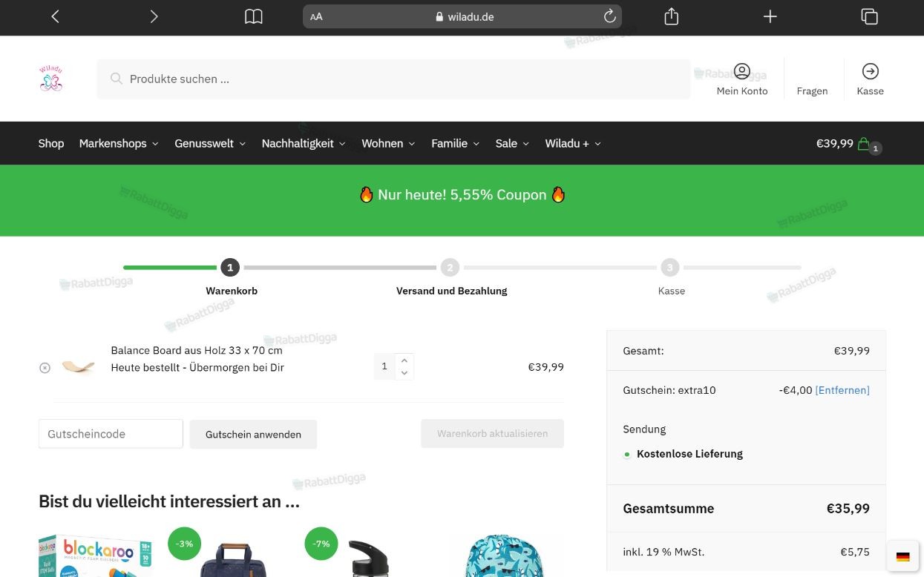Reload the wiladu.de page
The height and width of the screenshot is (577, 924).
point(609,16)
